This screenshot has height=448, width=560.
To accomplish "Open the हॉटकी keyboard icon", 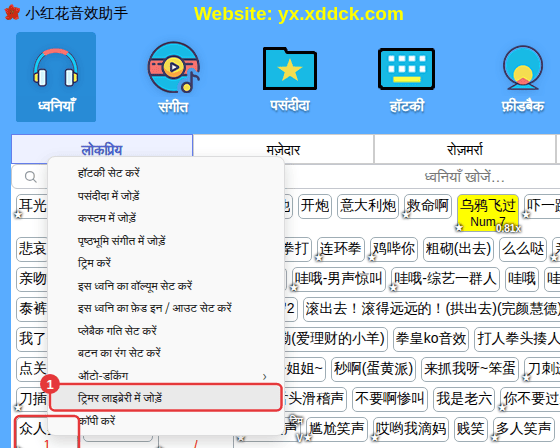I will (406, 79).
